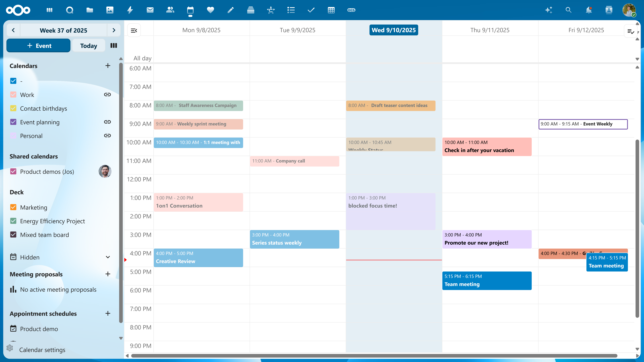The width and height of the screenshot is (644, 362).
Task: Select the Wed 9/10/2025 day header
Action: [394, 30]
